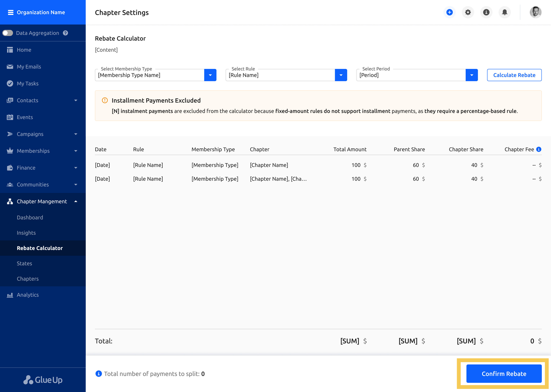Open the Data Aggregation help question mark

[65, 33]
